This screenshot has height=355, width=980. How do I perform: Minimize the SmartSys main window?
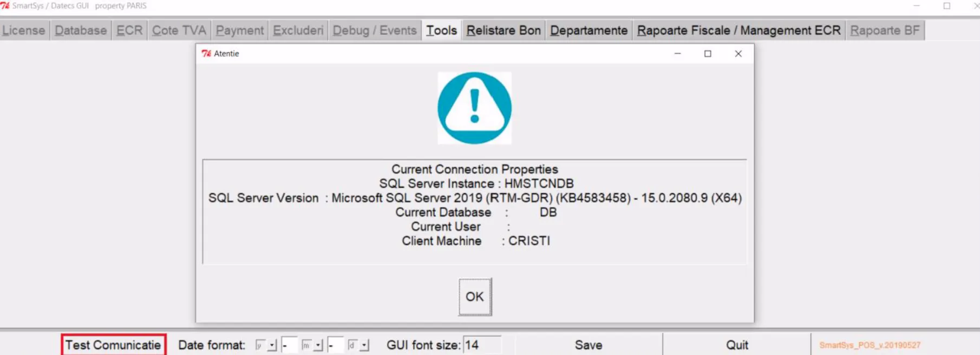click(917, 6)
